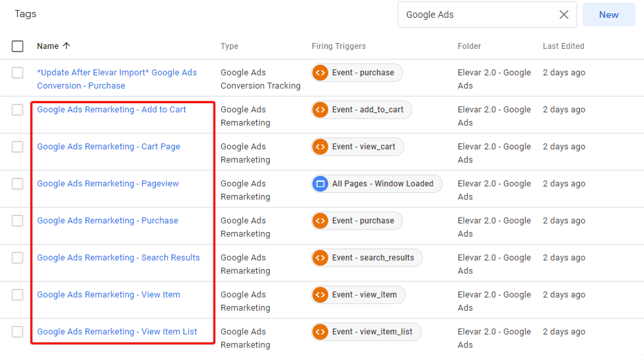Open the Event - view_cart trigger chip

357,147
